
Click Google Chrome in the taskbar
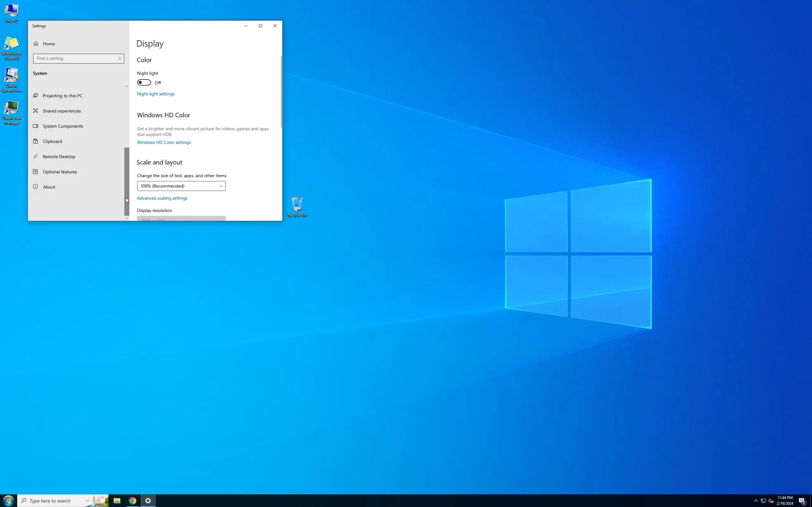pyautogui.click(x=133, y=501)
